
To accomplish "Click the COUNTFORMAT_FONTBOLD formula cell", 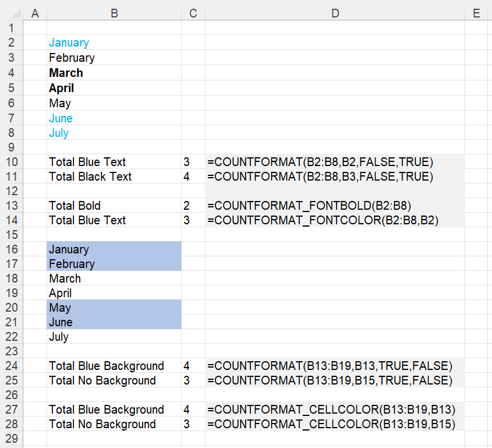I will coord(335,206).
